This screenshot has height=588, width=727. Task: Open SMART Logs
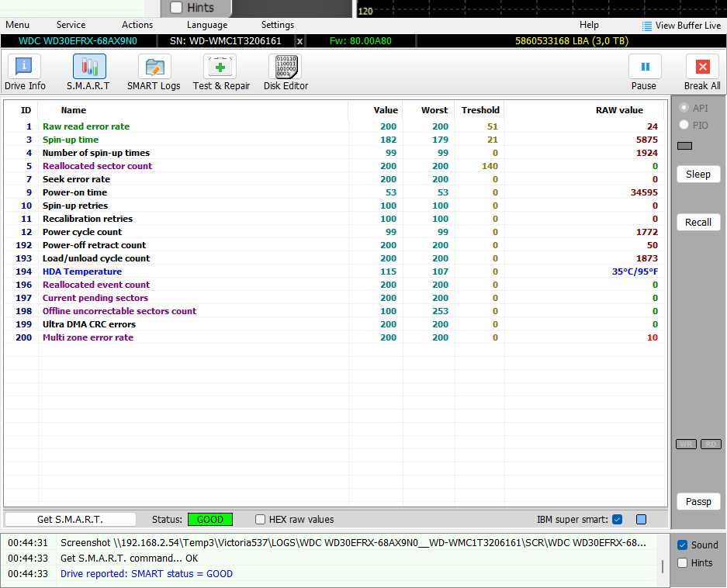point(154,72)
